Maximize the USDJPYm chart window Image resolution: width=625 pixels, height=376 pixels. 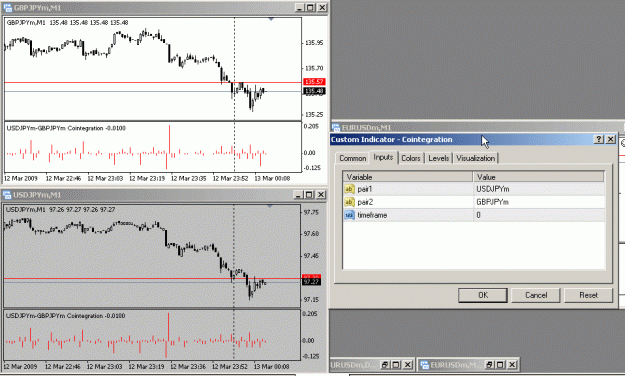[x=309, y=195]
